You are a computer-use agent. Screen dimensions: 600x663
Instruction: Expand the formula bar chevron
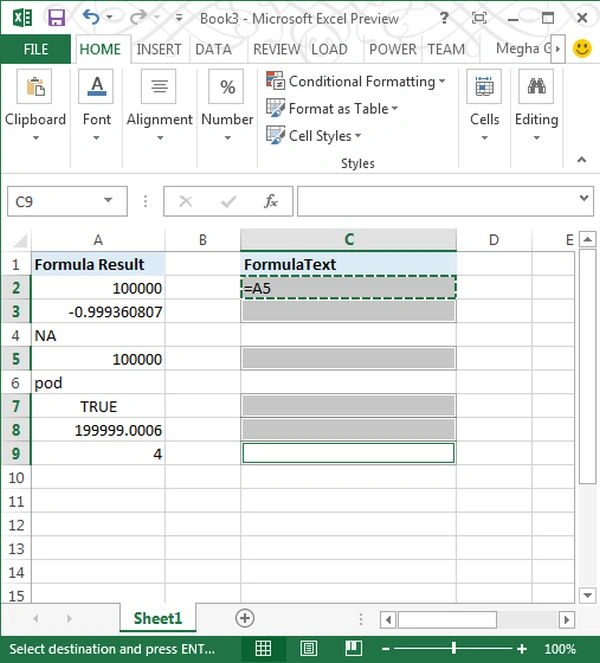(584, 198)
